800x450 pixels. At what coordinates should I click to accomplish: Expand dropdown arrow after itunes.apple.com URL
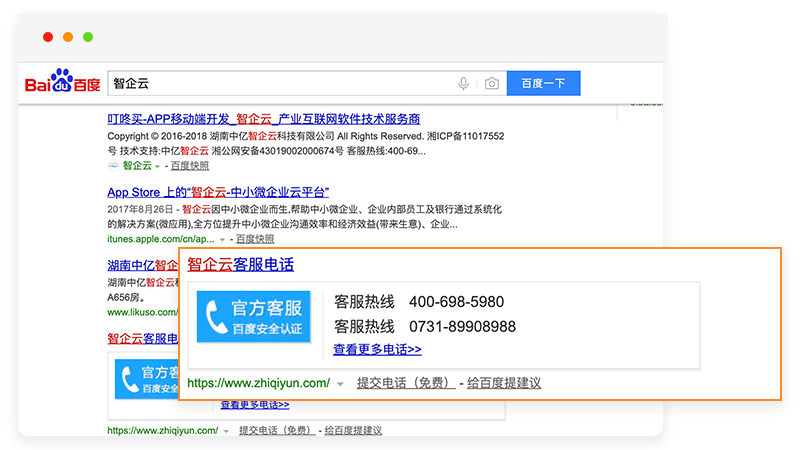pyautogui.click(x=222, y=239)
